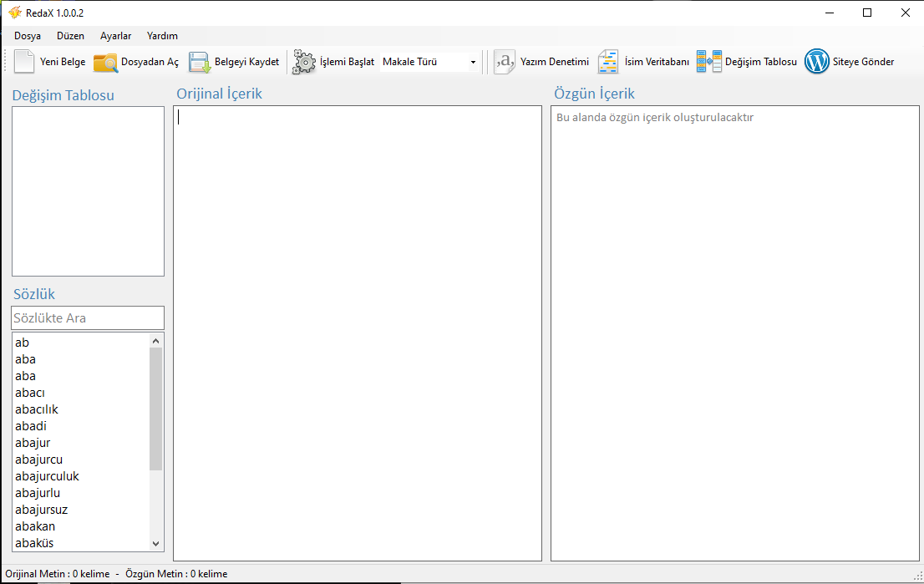Open the Yardım menu

click(x=162, y=36)
